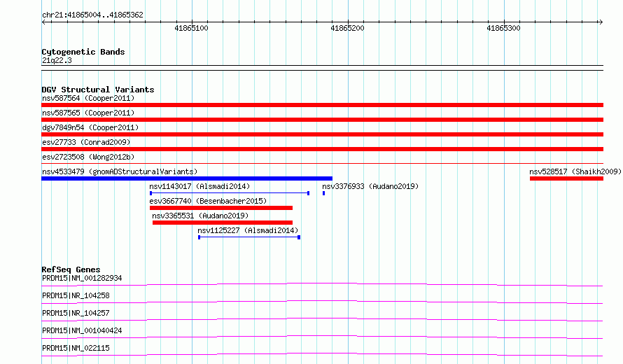This screenshot has width=623, height=364.
Task: Open esv2723508 (Wong2012b) variant label
Action: [x=88, y=157]
